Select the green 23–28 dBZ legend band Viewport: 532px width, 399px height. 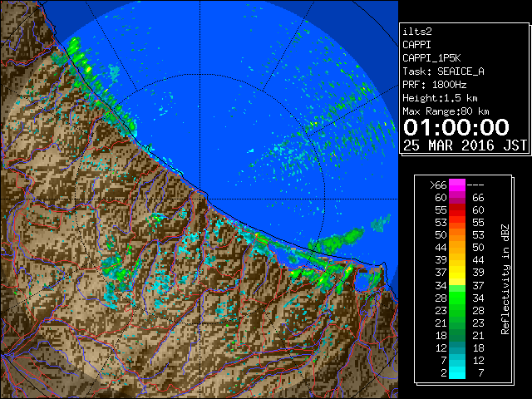pos(457,310)
